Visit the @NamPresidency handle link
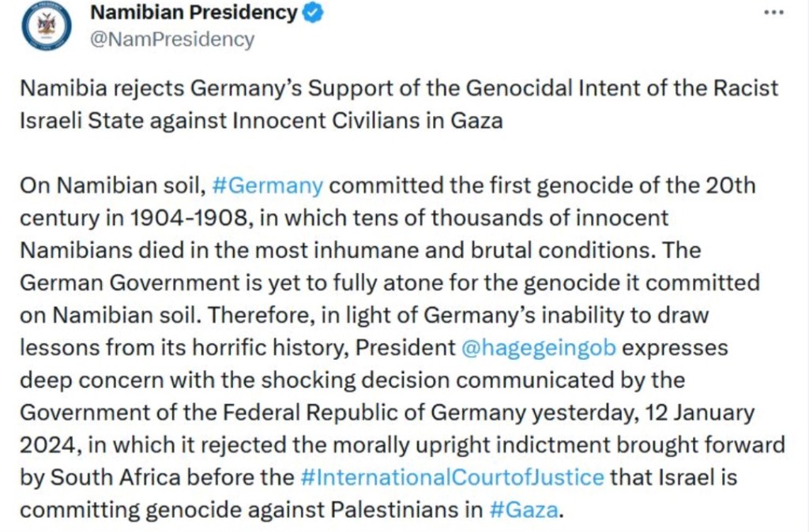 (173, 39)
